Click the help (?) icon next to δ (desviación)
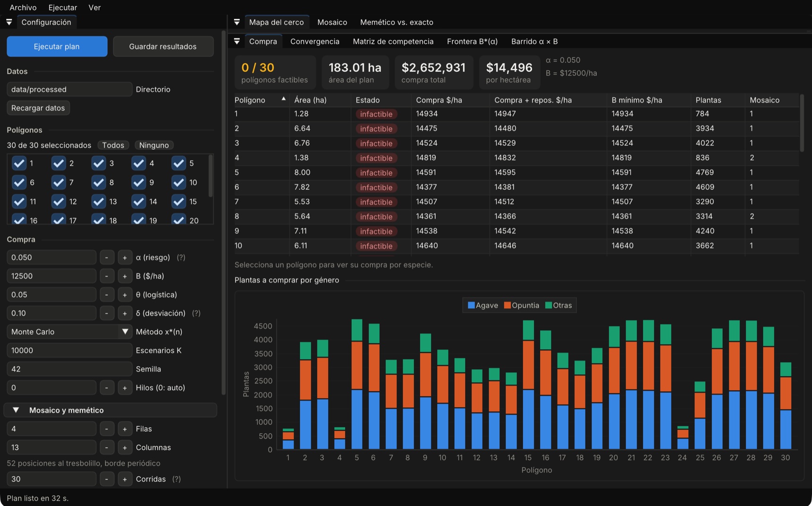Image resolution: width=812 pixels, height=506 pixels. (196, 313)
